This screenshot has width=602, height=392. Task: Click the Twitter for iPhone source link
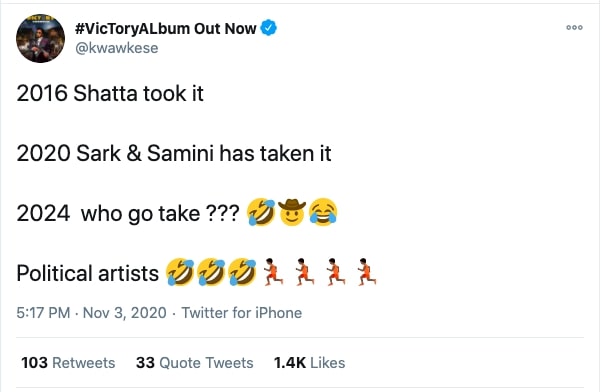(241, 313)
